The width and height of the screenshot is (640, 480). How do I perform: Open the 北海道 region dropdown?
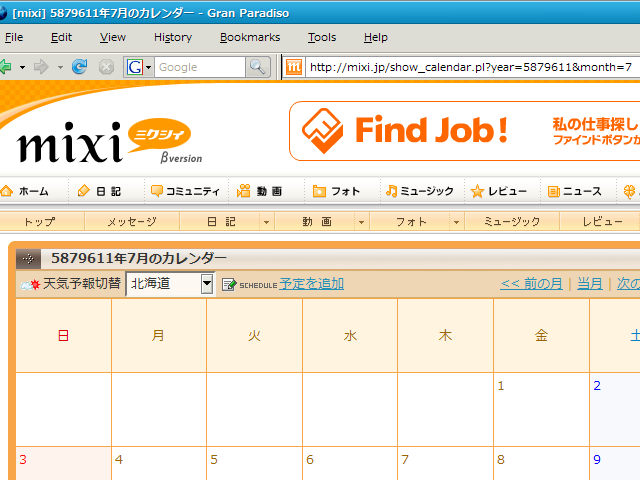(x=170, y=283)
